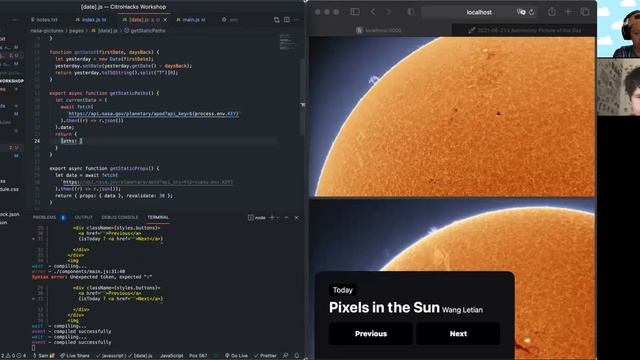Image resolution: width=640 pixels, height=360 pixels.
Task: Open the DEBUG CONSOLE panel tab
Action: [x=120, y=218]
